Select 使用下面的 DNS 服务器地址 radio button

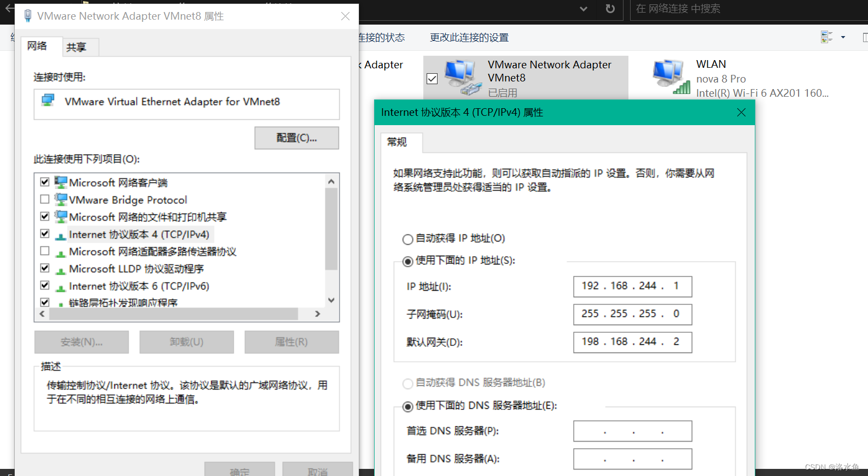(407, 407)
